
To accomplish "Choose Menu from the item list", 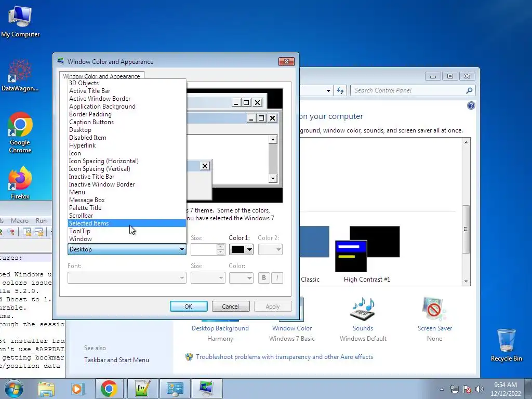I will (127, 192).
